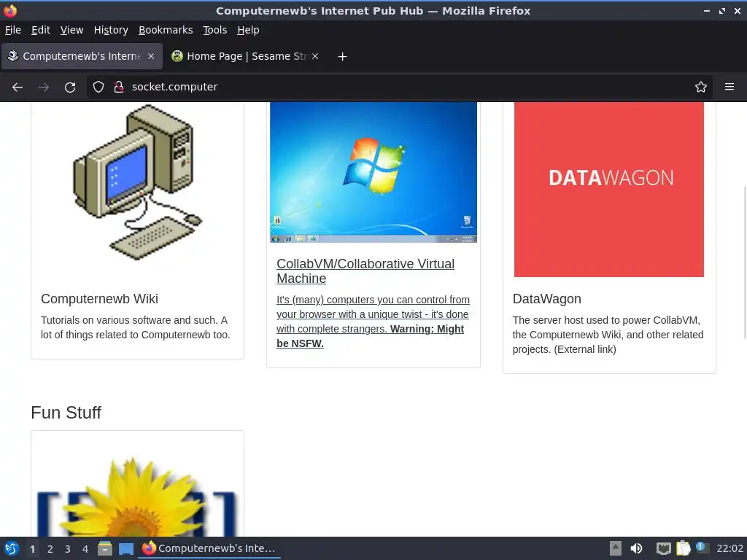Click the Windows 7 desktop thumbnail

tap(373, 172)
